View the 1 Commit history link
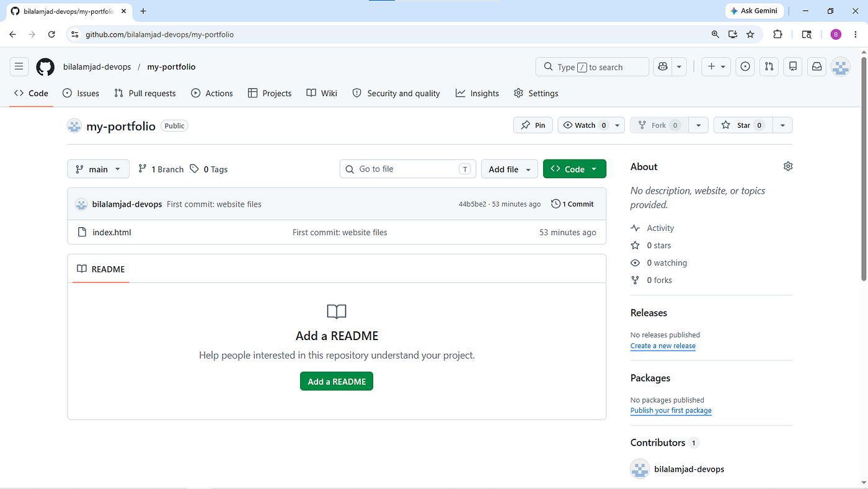Image resolution: width=868 pixels, height=489 pixels. click(572, 204)
